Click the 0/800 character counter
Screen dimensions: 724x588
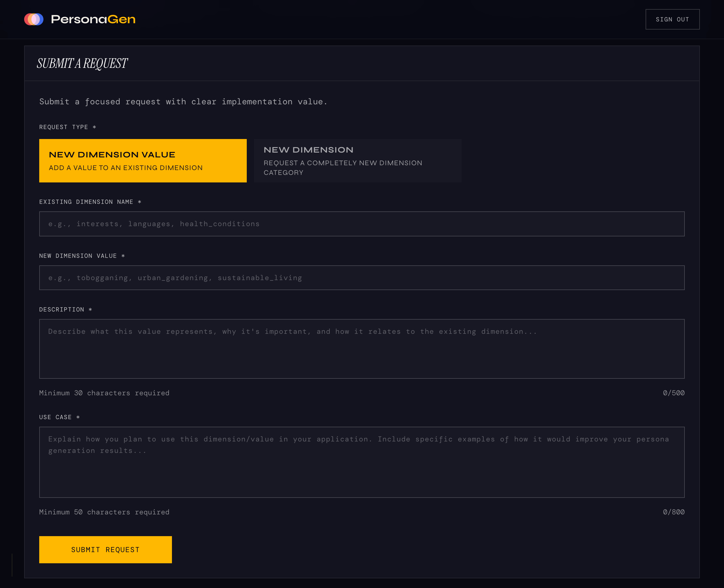674,512
